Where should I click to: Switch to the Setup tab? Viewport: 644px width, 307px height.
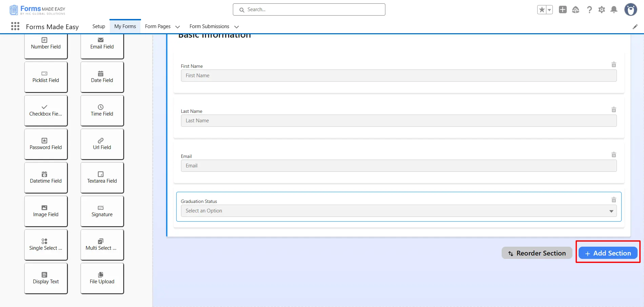point(99,26)
